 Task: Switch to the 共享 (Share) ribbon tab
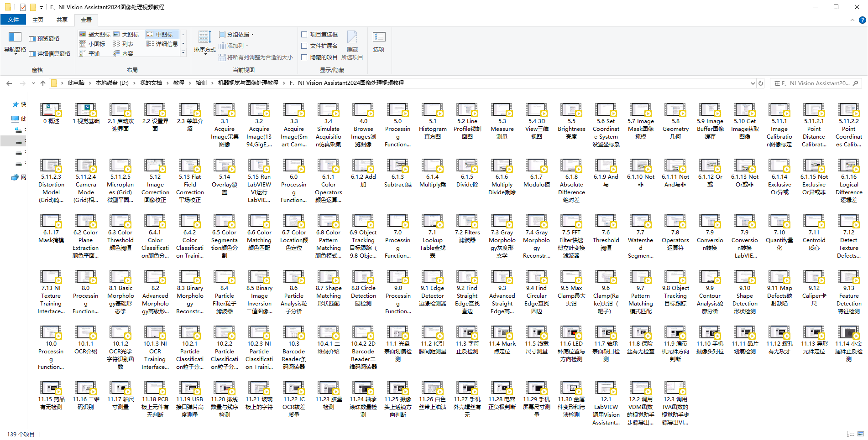click(62, 20)
